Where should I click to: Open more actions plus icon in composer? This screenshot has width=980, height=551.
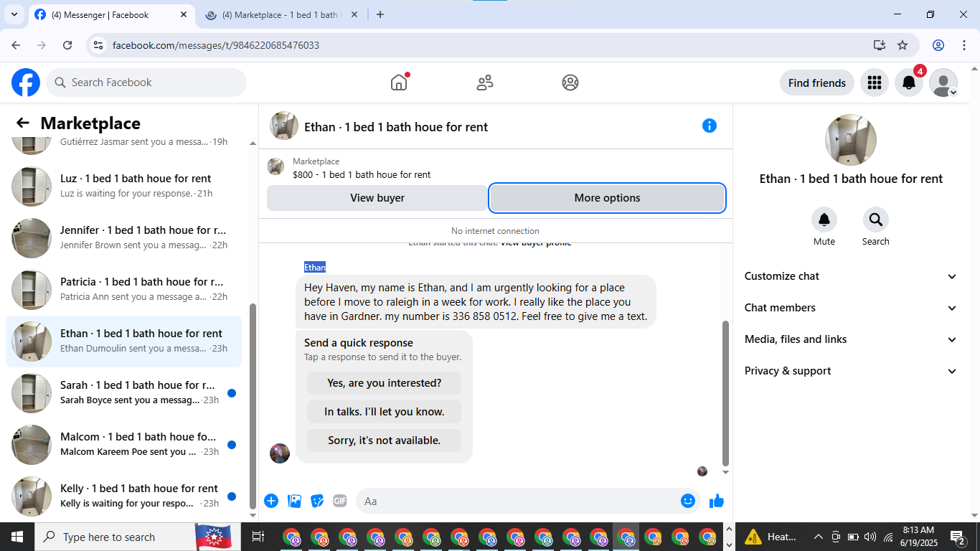click(271, 501)
